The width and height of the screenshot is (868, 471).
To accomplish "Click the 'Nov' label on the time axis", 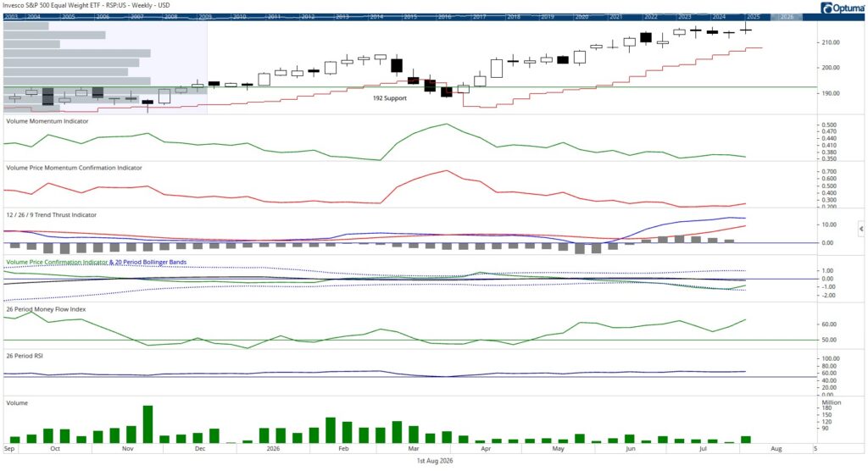I will [x=128, y=449].
